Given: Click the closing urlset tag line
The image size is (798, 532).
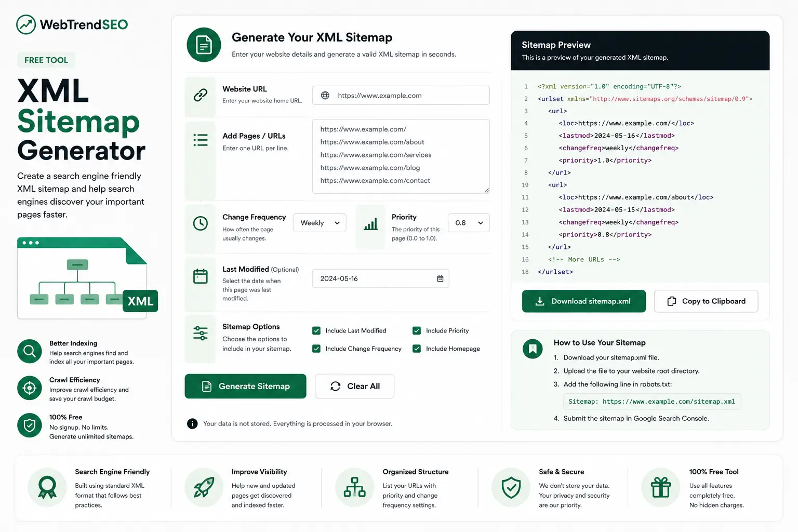Looking at the screenshot, I should click(x=555, y=272).
